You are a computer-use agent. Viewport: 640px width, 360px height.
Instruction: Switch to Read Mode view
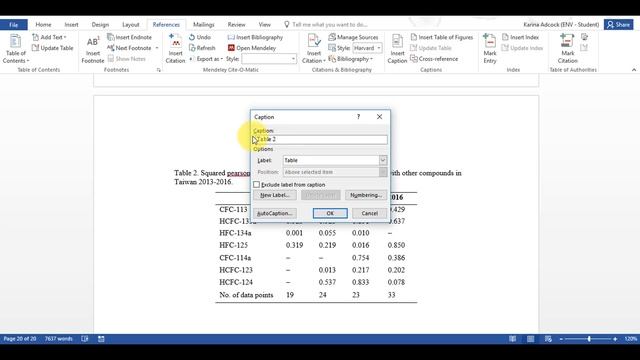[x=512, y=339]
